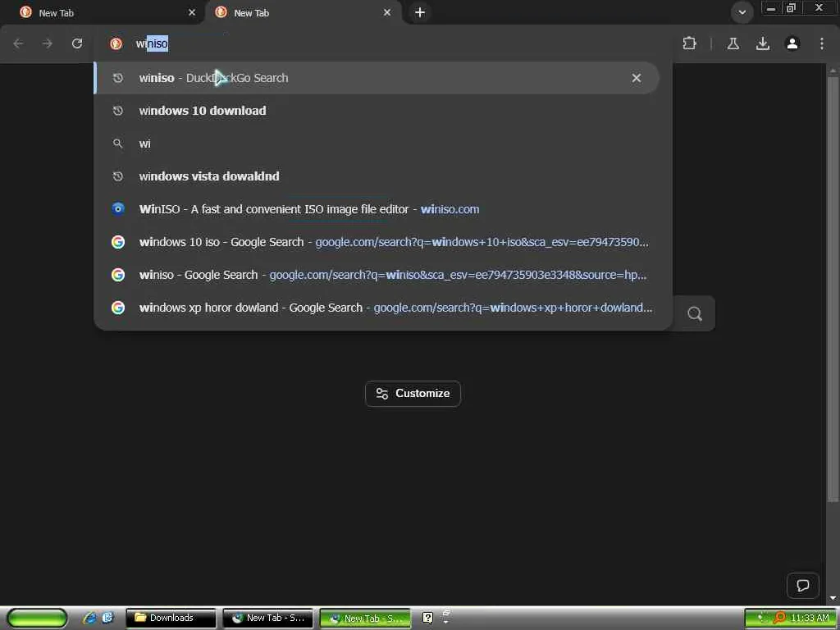This screenshot has width=840, height=630.
Task: Click the page vertical scrollbar
Action: [833, 290]
